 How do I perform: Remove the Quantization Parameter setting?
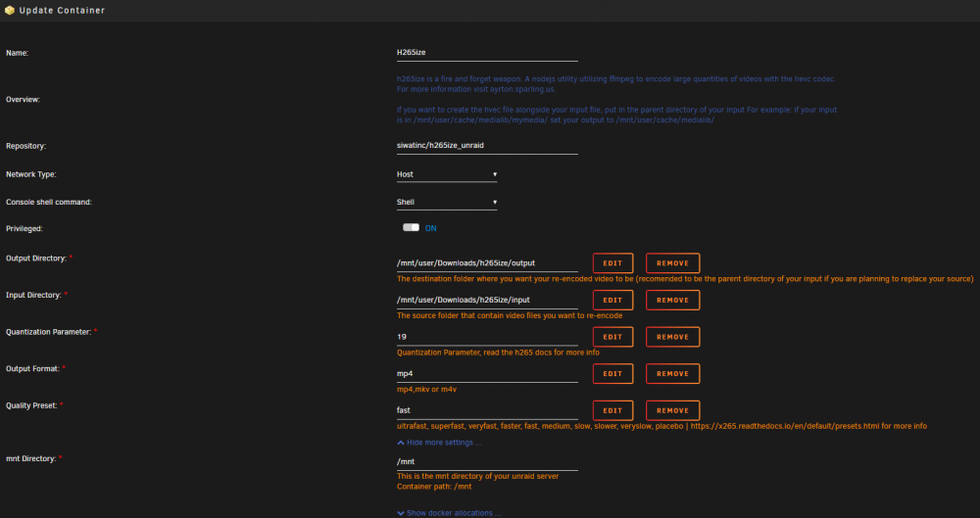672,337
